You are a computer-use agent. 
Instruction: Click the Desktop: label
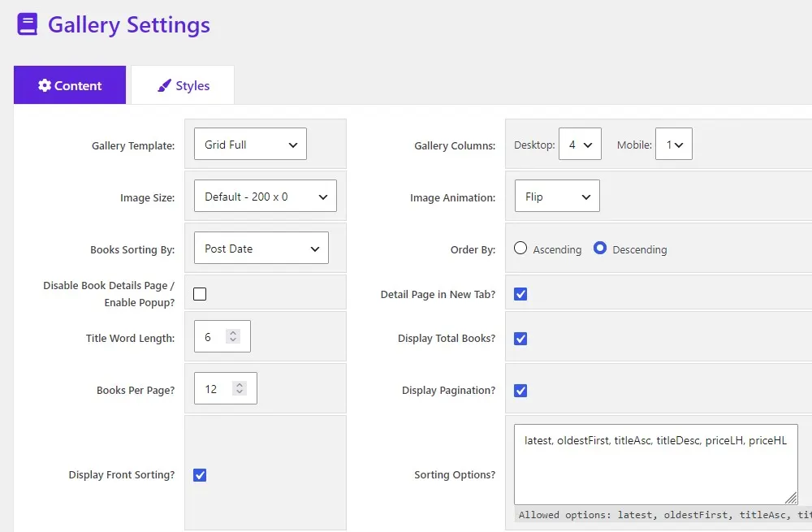tap(534, 145)
